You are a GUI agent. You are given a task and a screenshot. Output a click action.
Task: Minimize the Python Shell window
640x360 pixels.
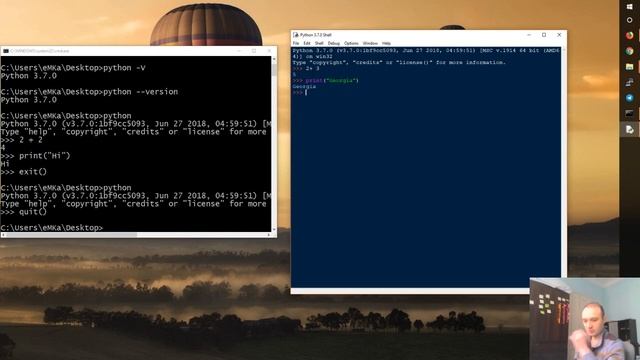(x=529, y=35)
